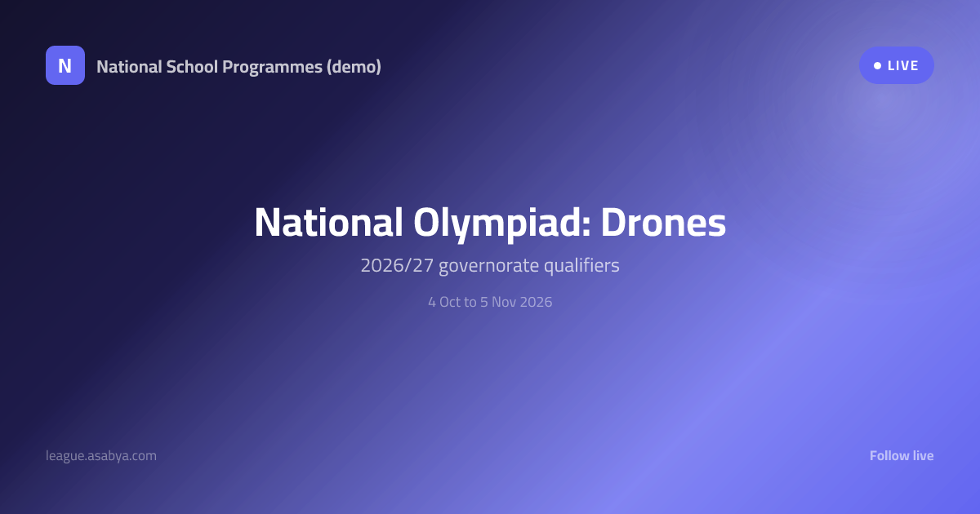
Task: Click the Follow live link
Action: [902, 456]
